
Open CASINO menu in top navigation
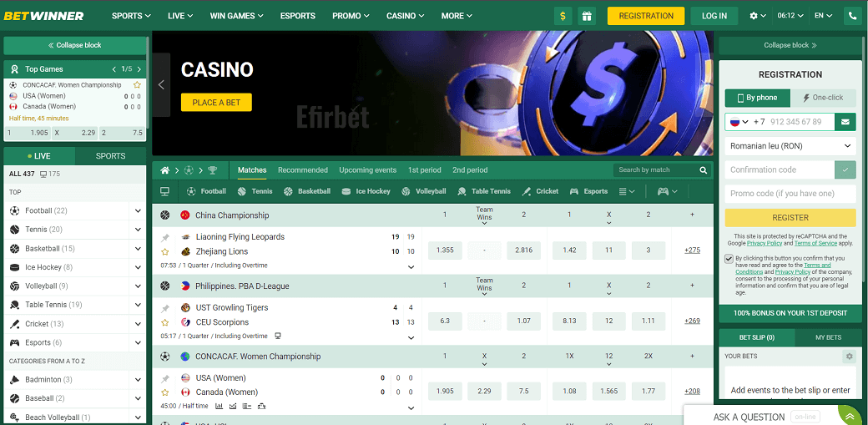[x=406, y=16]
